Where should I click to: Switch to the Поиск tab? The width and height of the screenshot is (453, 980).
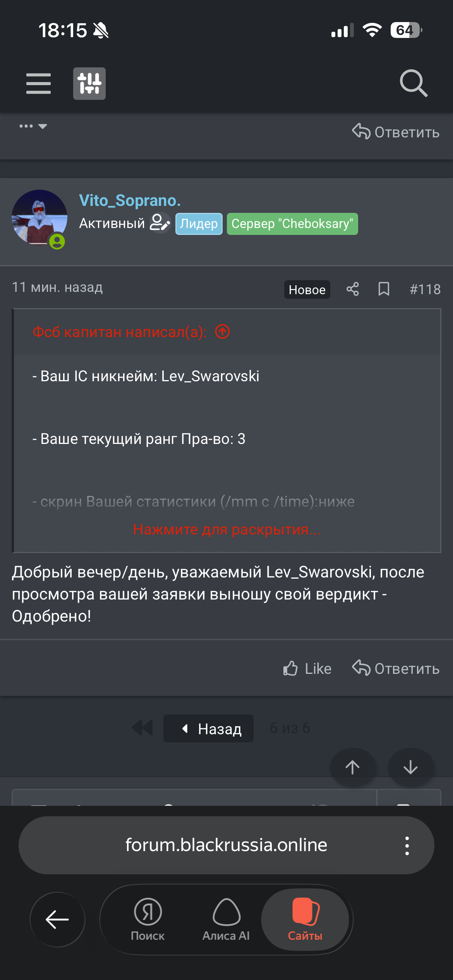[x=148, y=919]
